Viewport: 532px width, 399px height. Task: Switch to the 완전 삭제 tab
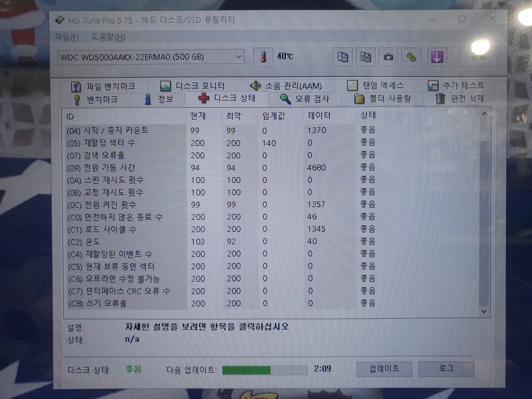460,98
